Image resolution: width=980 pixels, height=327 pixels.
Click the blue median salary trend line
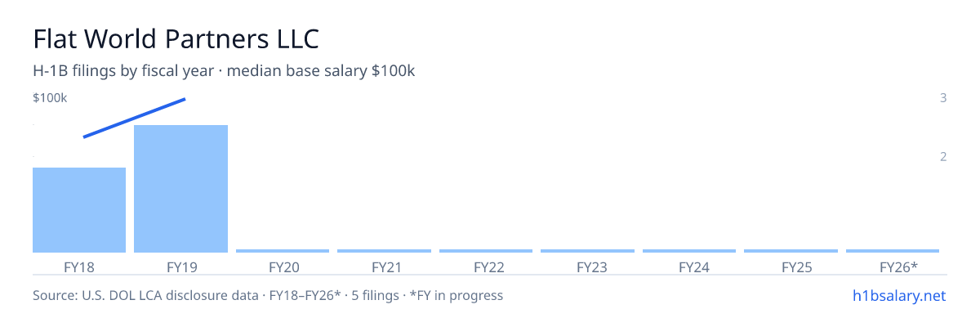click(x=135, y=118)
